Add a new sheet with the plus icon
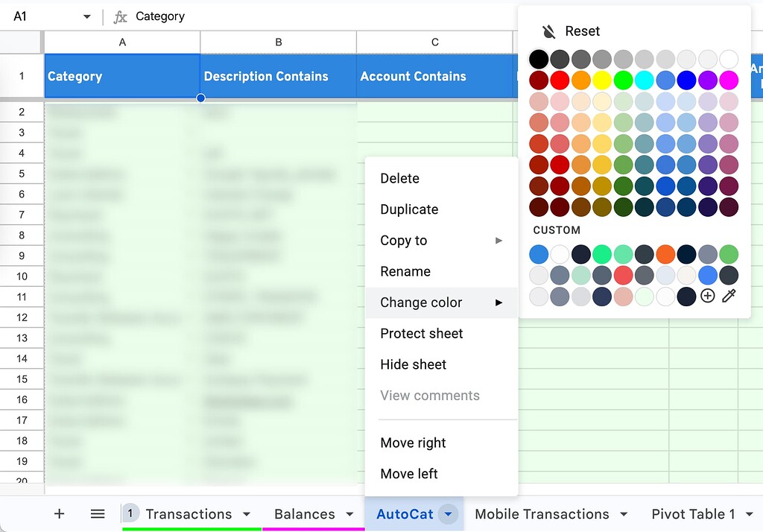The height and width of the screenshot is (532, 763). (59, 513)
